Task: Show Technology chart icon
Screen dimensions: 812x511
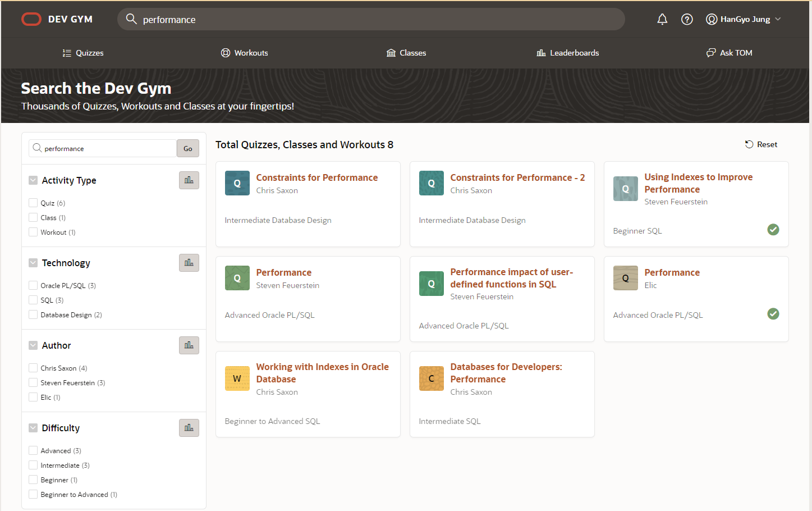Action: point(189,263)
